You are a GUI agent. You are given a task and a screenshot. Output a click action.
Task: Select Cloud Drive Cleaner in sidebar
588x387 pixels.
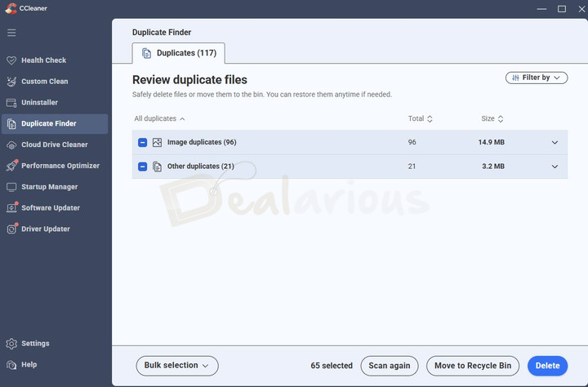click(x=55, y=145)
